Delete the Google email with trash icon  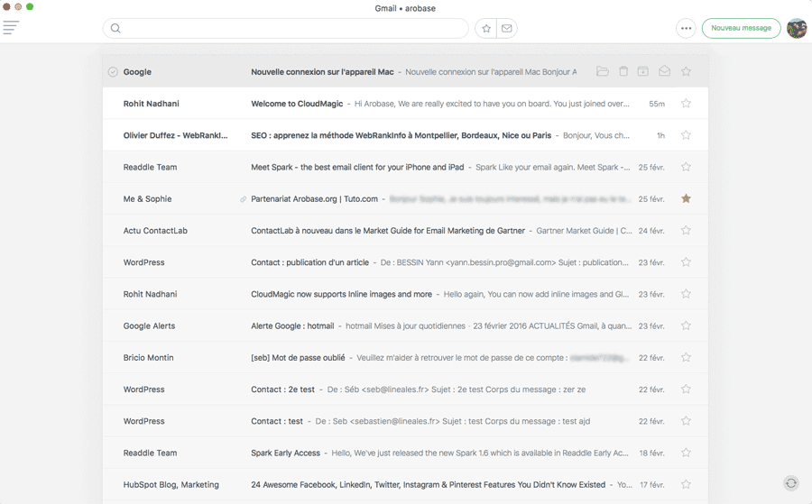click(x=623, y=71)
